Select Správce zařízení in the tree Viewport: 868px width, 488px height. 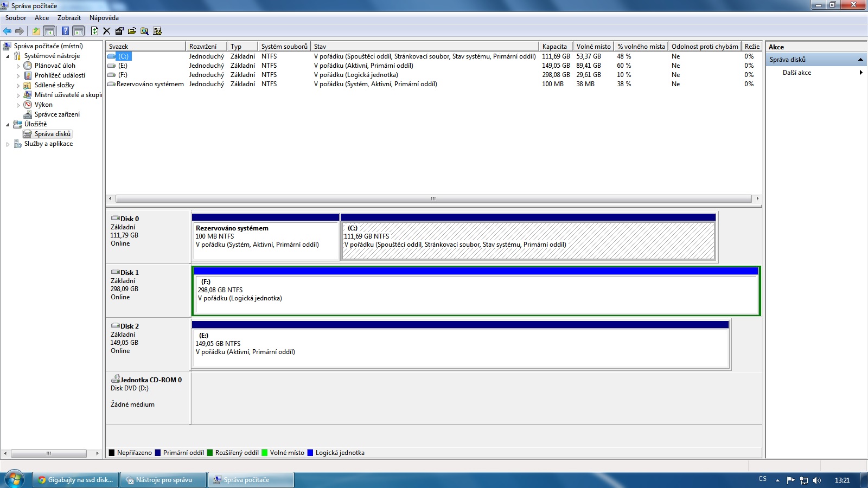[x=57, y=114]
